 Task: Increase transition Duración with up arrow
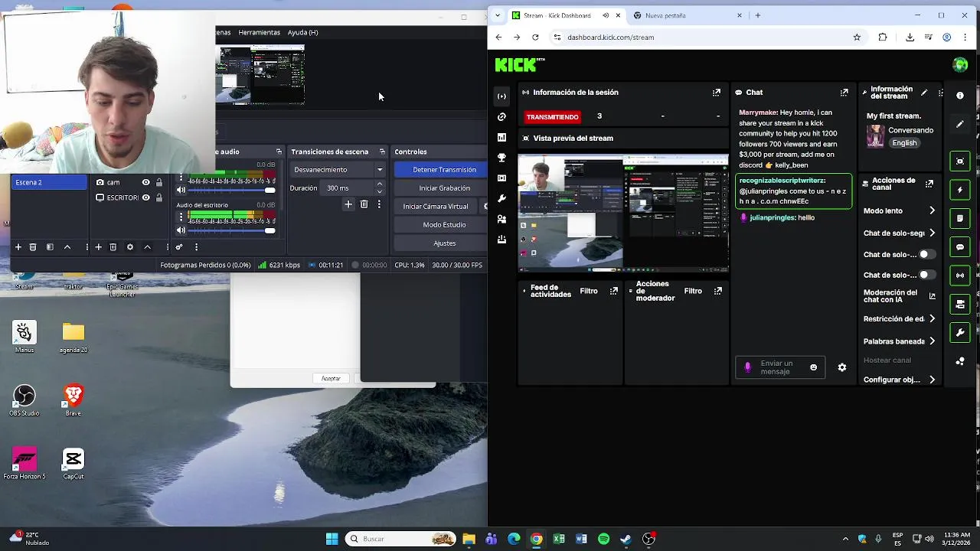pyautogui.click(x=379, y=184)
